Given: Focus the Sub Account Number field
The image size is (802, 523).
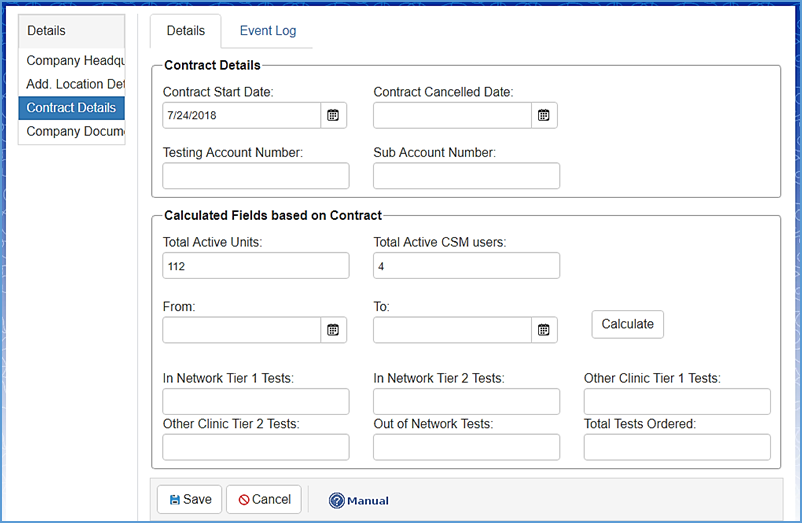Looking at the screenshot, I should 466,176.
